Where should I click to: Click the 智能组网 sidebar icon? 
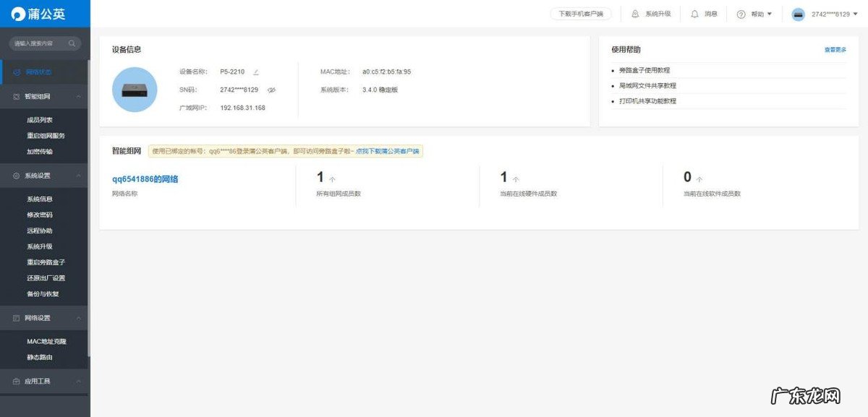(16, 96)
